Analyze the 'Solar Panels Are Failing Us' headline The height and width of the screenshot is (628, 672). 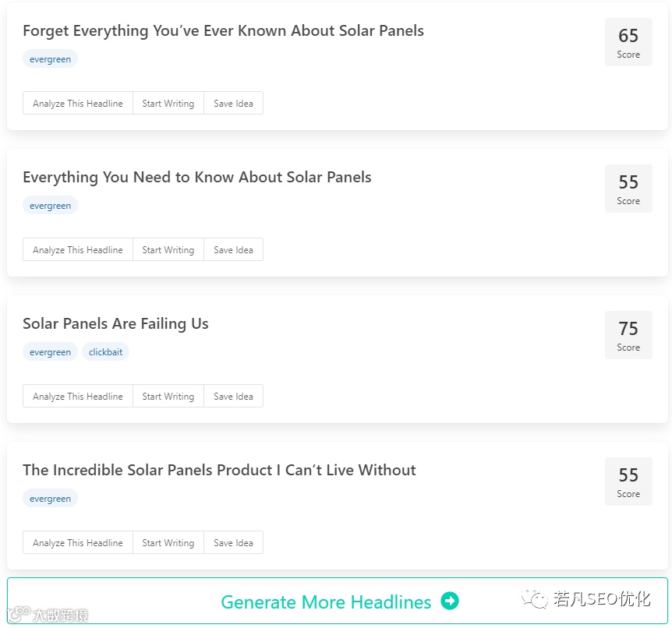78,397
